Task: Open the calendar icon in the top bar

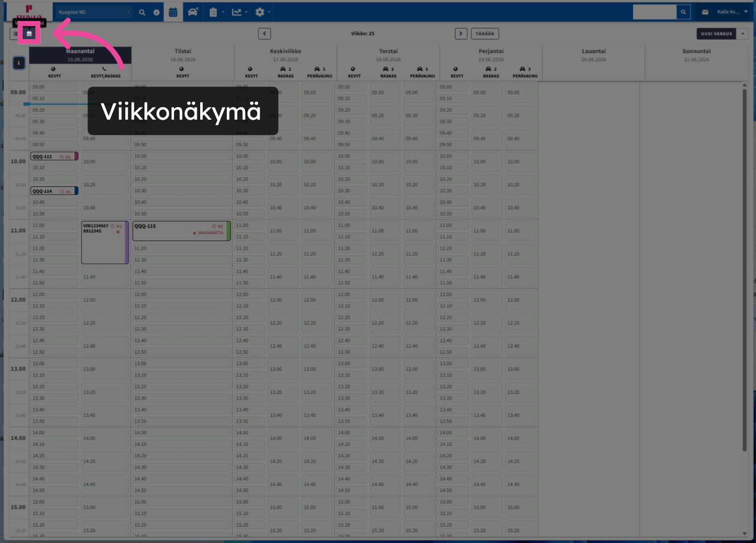Action: coord(173,12)
